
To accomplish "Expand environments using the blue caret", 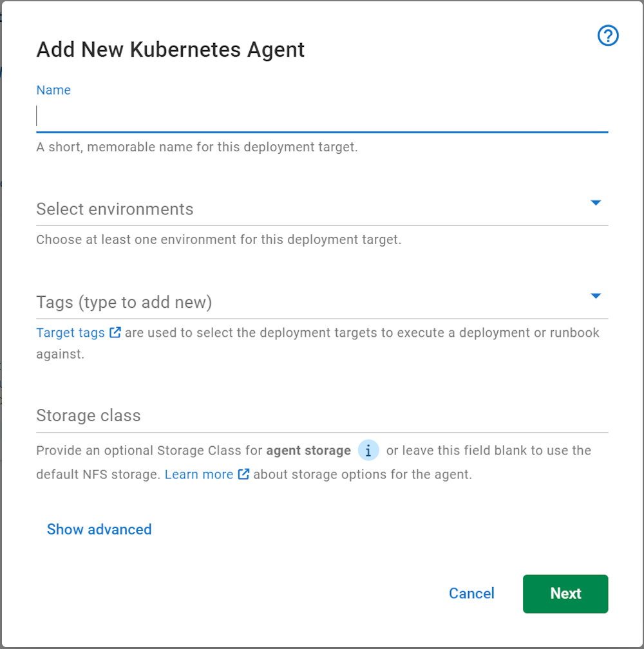I will tap(596, 202).
